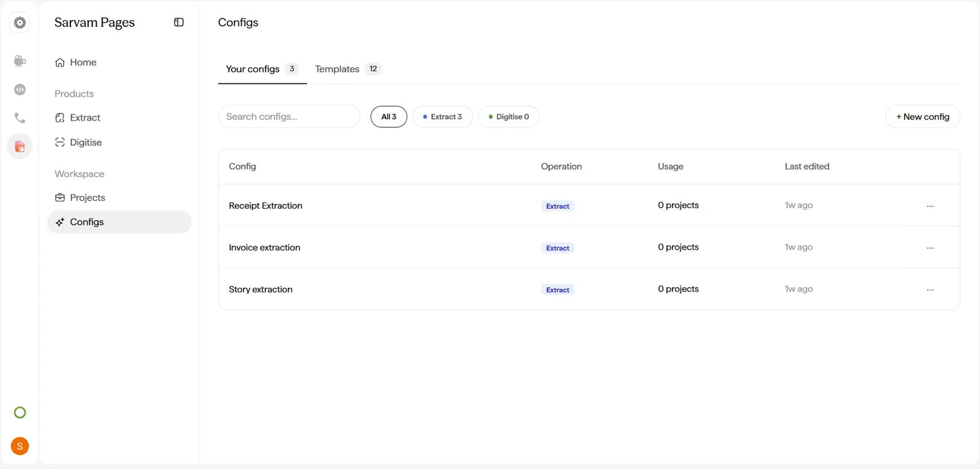Open more options for Receipt Extraction
The image size is (980, 469).
pyautogui.click(x=930, y=206)
